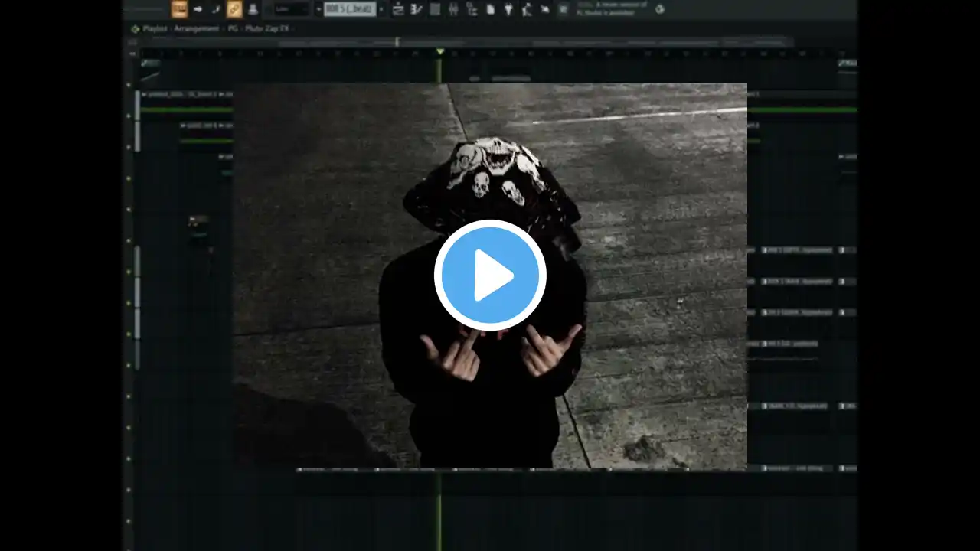The height and width of the screenshot is (551, 980).
Task: Click 'Arrangement' in the playlist title bar
Action: coord(196,29)
